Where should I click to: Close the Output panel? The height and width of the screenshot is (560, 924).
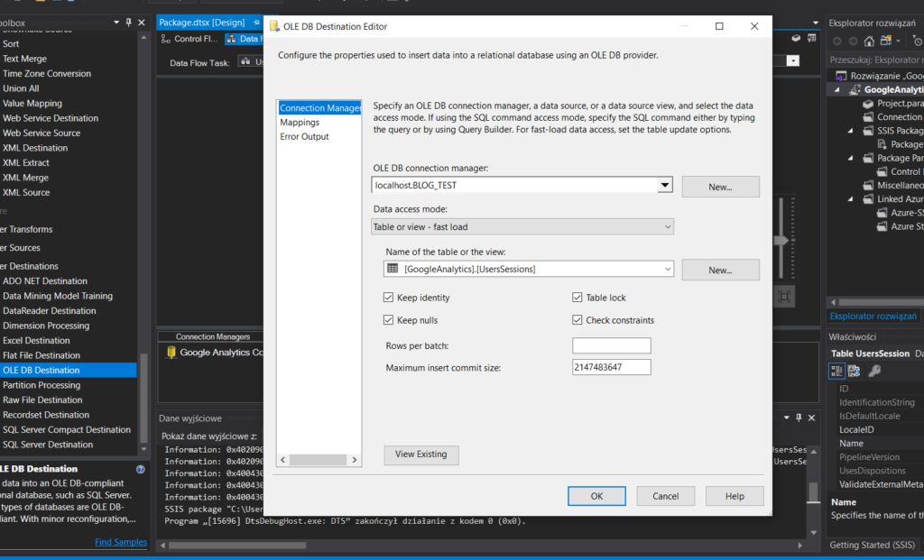[811, 418]
